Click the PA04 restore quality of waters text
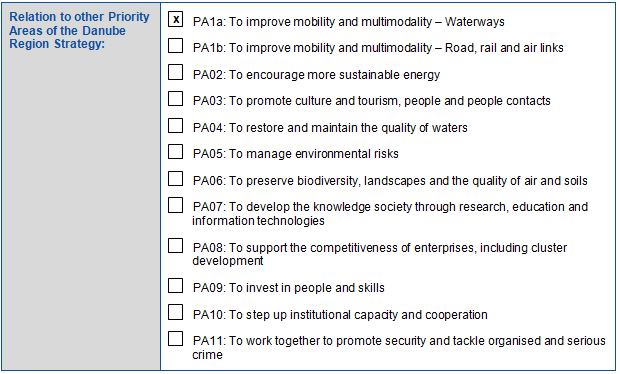Screen dimensions: 620x374 point(330,128)
